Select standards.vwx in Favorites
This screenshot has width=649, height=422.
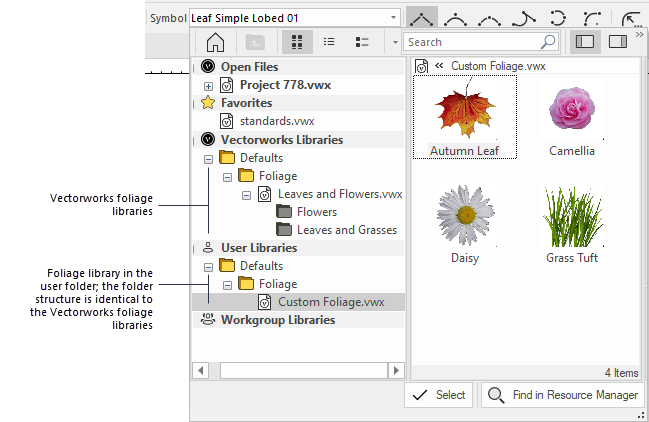coord(277,121)
